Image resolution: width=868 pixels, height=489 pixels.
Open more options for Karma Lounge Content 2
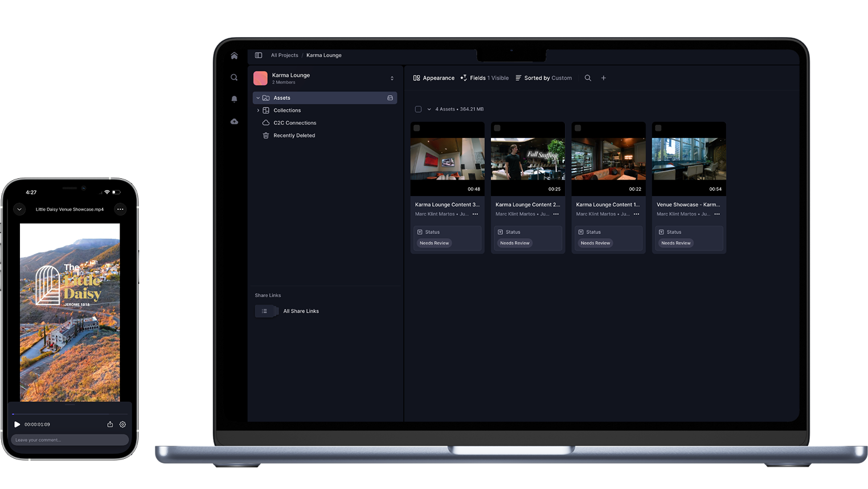point(556,214)
